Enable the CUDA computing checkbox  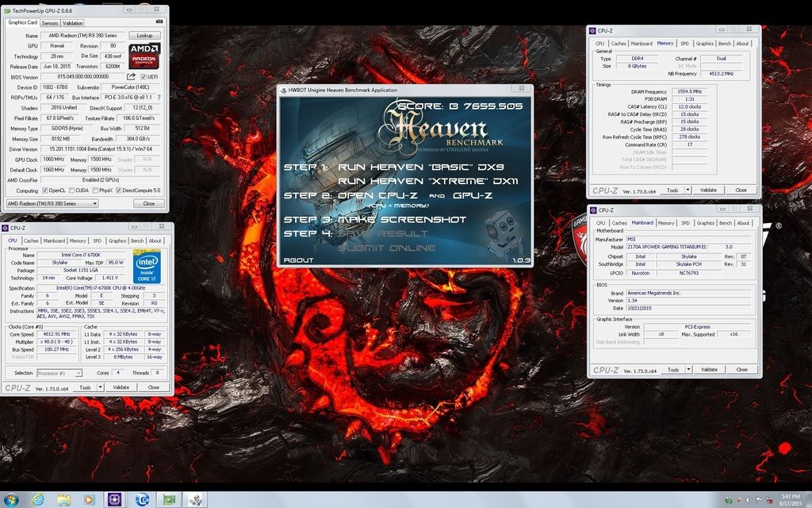point(73,190)
